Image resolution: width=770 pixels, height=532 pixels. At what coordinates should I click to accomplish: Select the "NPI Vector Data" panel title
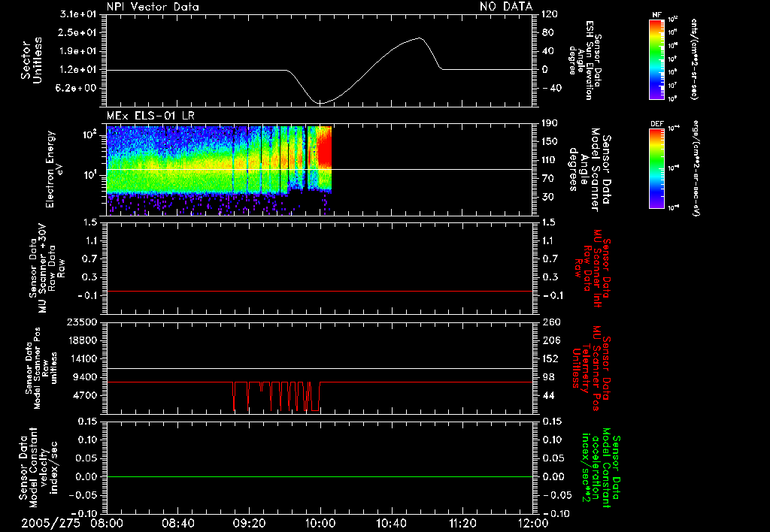153,7
